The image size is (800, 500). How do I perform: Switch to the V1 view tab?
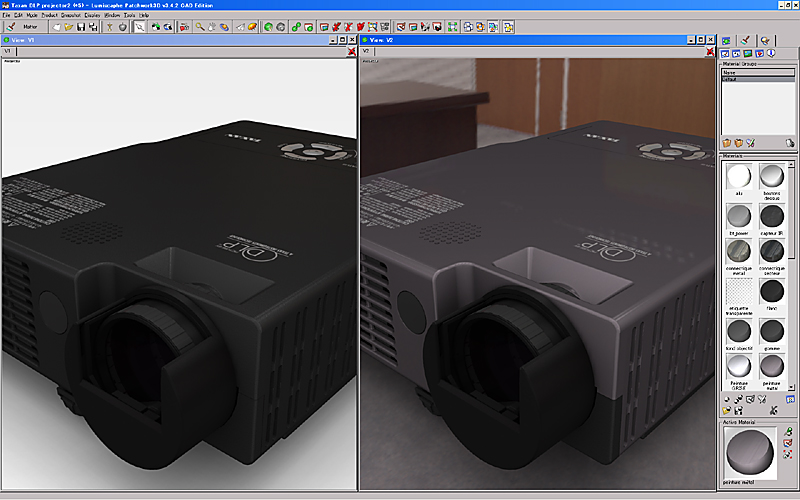click(x=7, y=50)
